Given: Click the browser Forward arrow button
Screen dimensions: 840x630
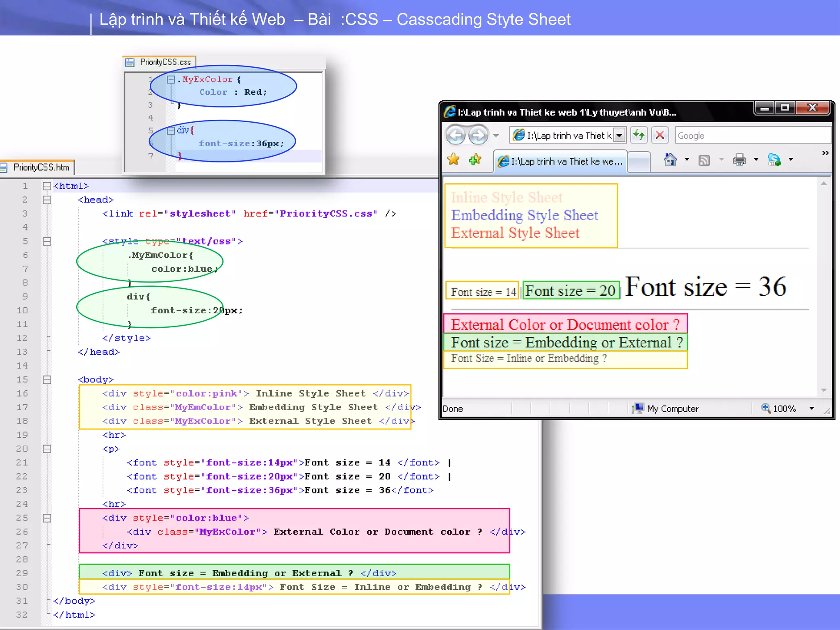Looking at the screenshot, I should (x=478, y=135).
